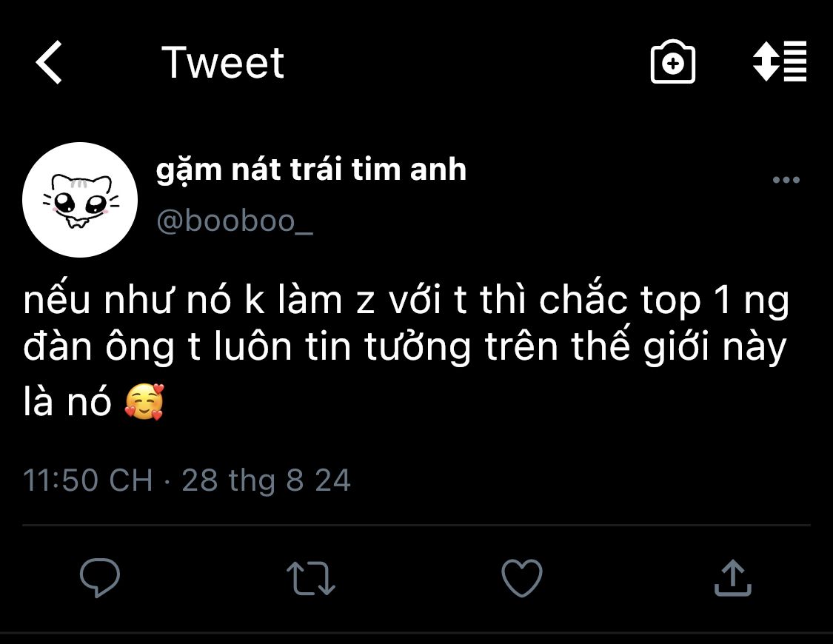This screenshot has height=644, width=833.
Task: Like the tweet with the heart icon
Action: click(522, 577)
